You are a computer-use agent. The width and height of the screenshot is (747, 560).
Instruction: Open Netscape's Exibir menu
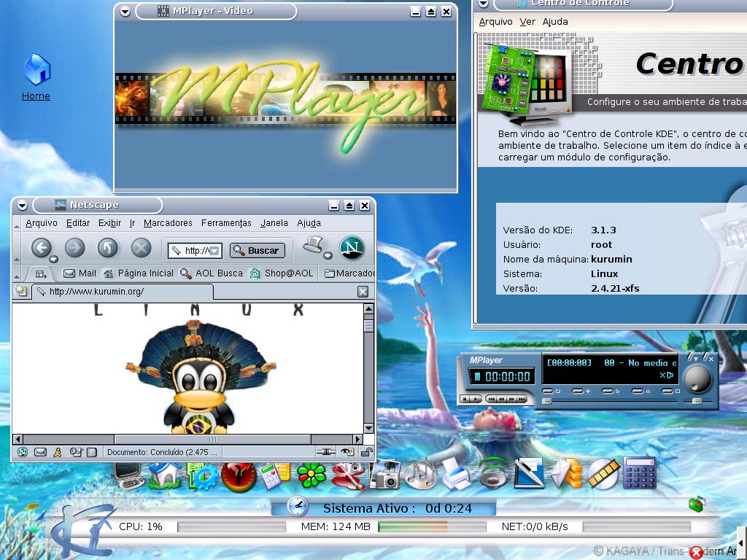click(x=109, y=223)
